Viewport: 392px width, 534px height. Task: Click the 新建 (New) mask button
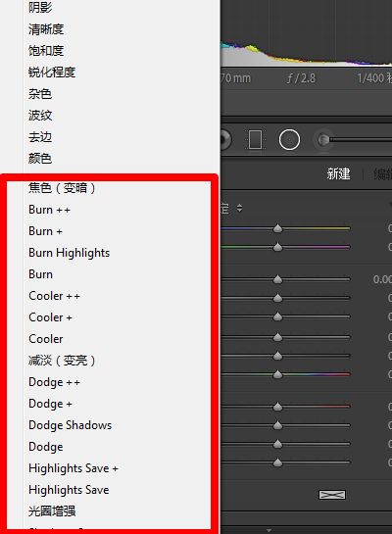click(x=338, y=174)
